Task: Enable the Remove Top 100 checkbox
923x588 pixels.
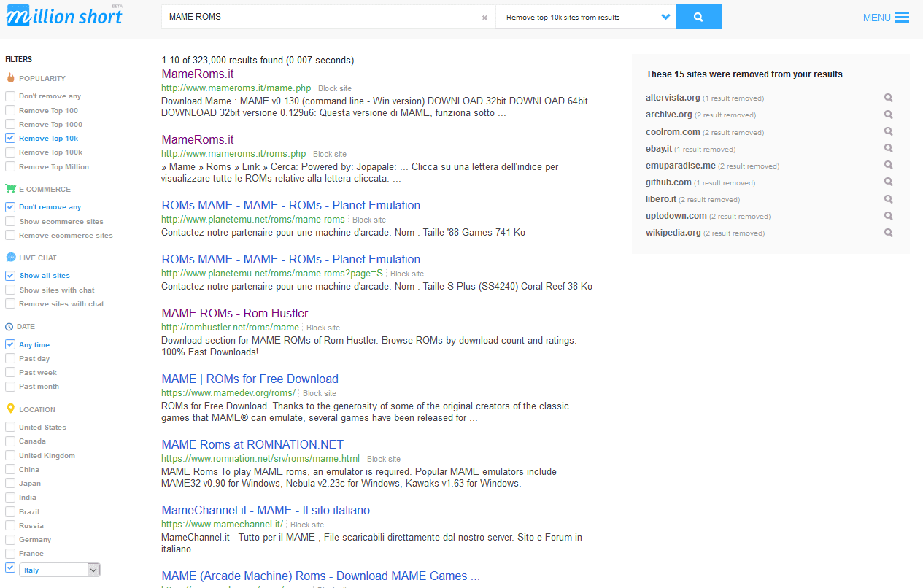Action: tap(10, 110)
